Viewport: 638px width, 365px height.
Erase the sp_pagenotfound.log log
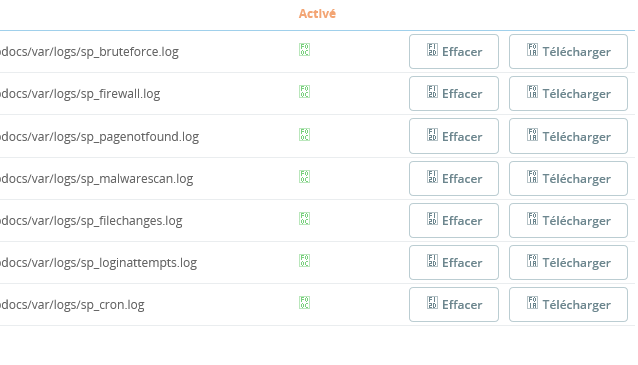coord(454,136)
